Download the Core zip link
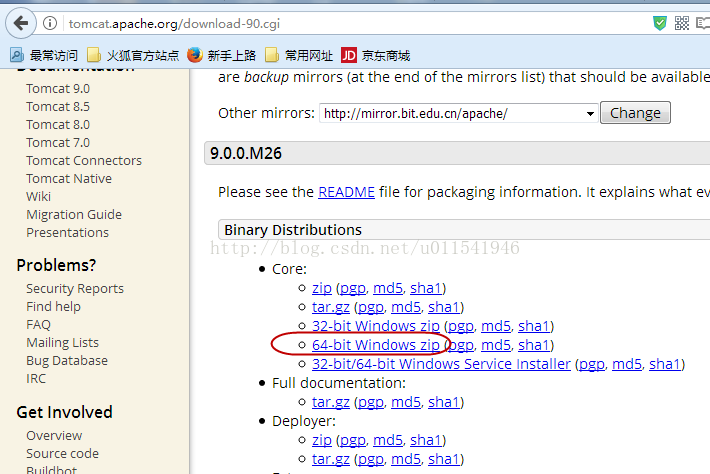This screenshot has height=474, width=710. (x=322, y=288)
